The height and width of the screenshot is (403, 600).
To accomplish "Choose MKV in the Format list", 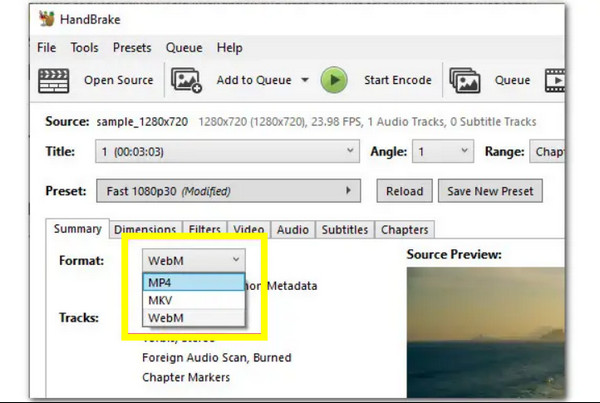I will pos(194,300).
